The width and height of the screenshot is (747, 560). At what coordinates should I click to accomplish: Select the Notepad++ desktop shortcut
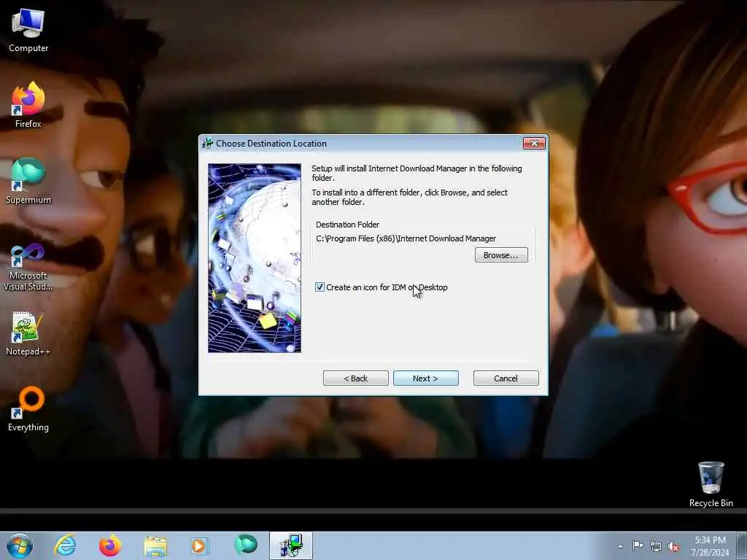pos(28,333)
